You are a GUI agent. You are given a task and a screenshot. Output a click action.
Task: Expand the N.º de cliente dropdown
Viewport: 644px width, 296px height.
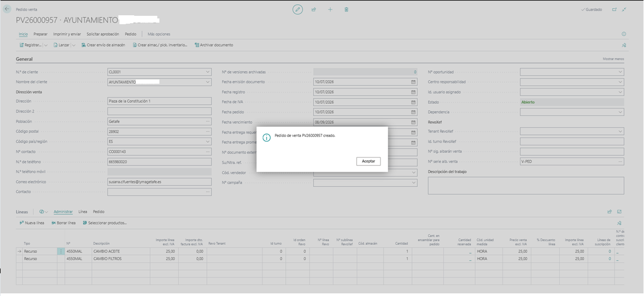click(x=207, y=72)
